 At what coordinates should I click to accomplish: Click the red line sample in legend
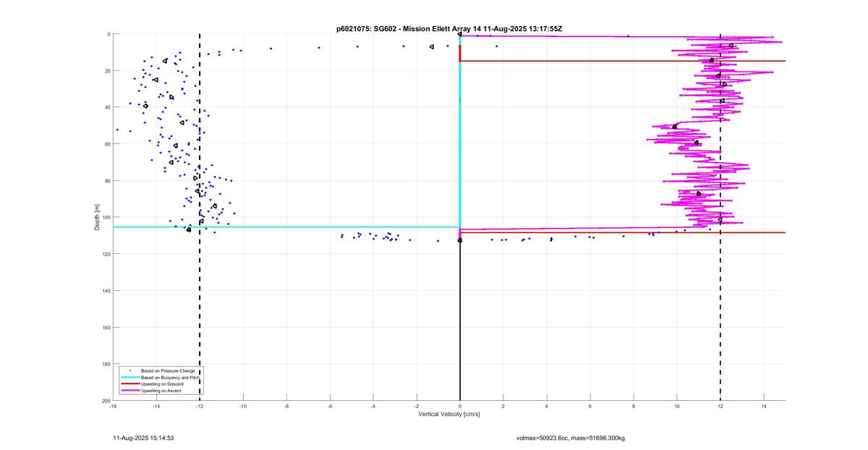pos(129,384)
